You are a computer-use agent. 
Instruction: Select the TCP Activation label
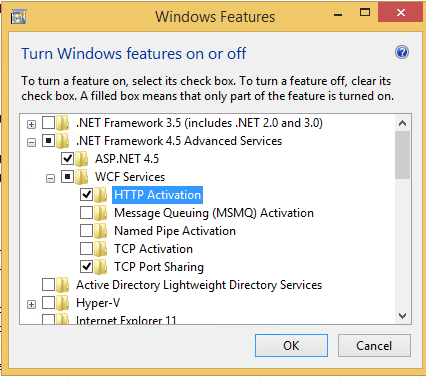coord(153,249)
